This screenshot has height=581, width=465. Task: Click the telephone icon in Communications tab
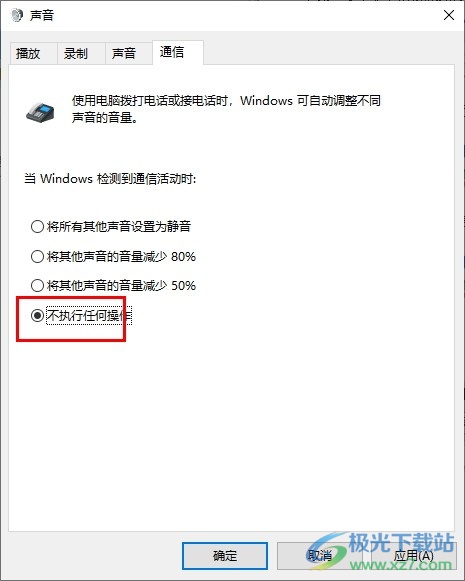coord(40,112)
